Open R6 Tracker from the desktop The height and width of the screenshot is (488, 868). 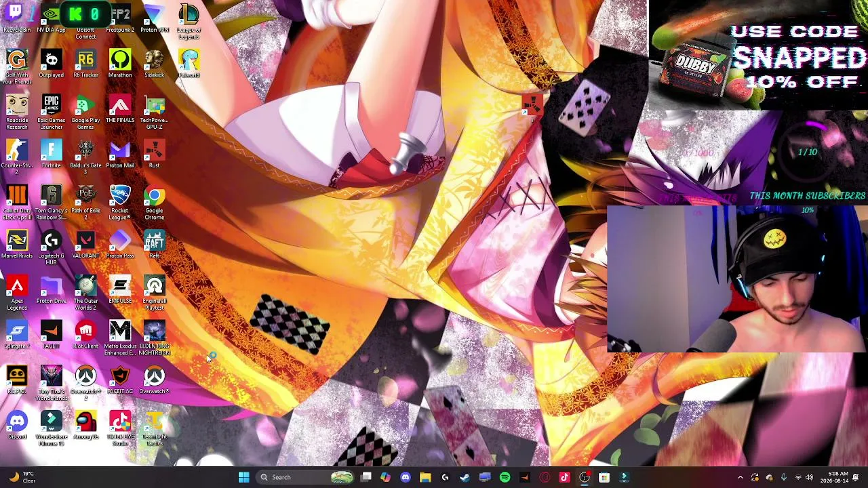85,64
